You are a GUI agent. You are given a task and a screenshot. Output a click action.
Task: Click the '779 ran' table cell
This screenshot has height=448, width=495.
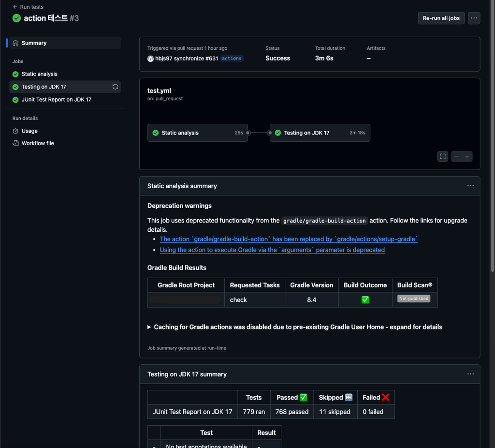254,412
